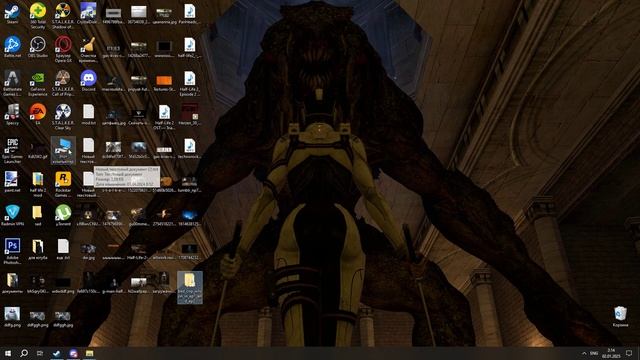Select the Rockstar Games Launcher shortcut
This screenshot has height=360, width=640.
63,184
